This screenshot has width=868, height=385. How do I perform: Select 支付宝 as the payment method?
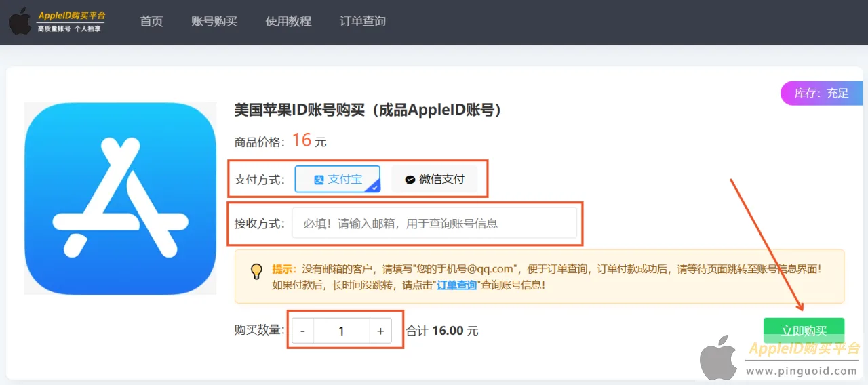(x=338, y=180)
